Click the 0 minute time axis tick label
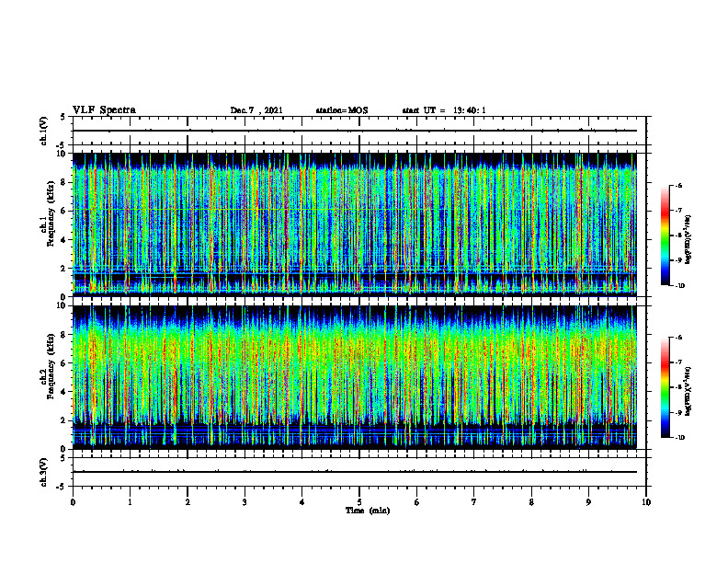728x563 pixels. [73, 502]
